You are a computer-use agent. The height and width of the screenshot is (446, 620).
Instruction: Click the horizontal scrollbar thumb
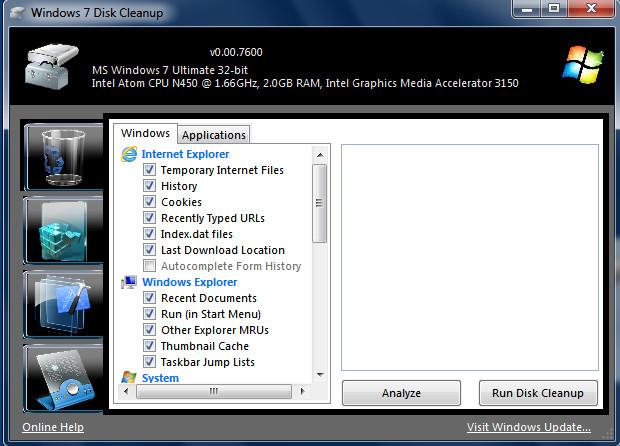214,391
